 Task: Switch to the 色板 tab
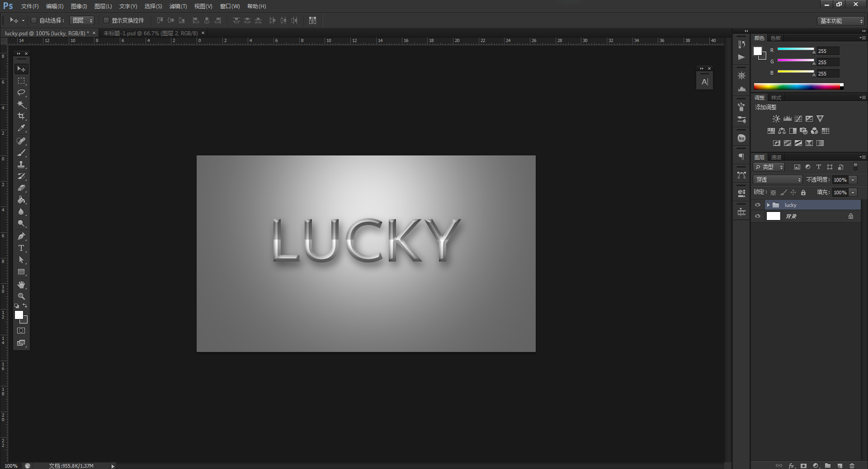coord(776,38)
